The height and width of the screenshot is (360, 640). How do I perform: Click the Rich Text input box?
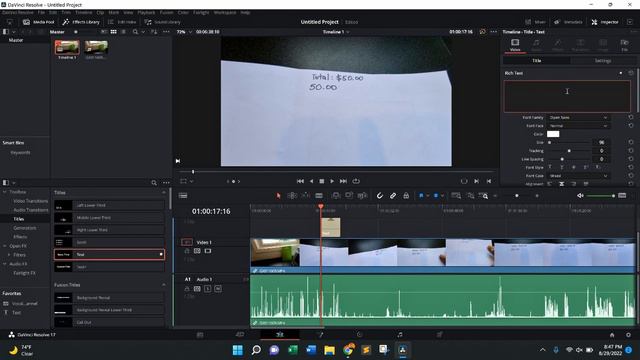567,96
